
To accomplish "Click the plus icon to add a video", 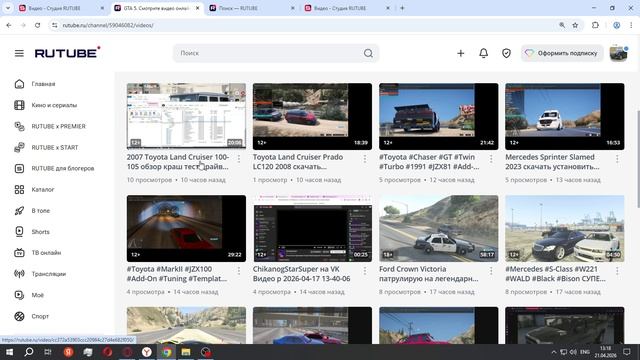I will (x=460, y=53).
